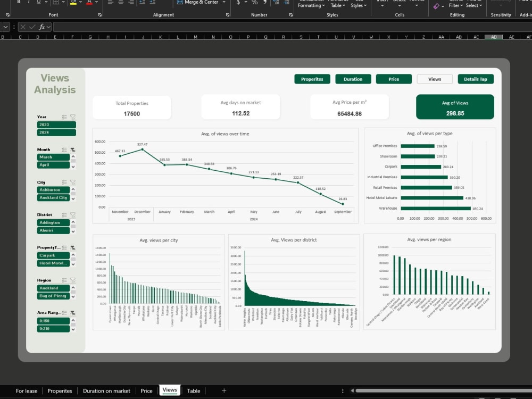The height and width of the screenshot is (399, 532).
Task: Toggle multi-select on Year slicer
Action: pyautogui.click(x=64, y=117)
